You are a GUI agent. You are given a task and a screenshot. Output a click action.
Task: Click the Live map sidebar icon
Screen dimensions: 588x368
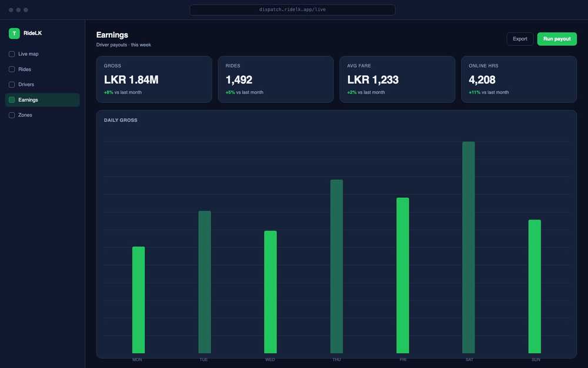coord(12,54)
